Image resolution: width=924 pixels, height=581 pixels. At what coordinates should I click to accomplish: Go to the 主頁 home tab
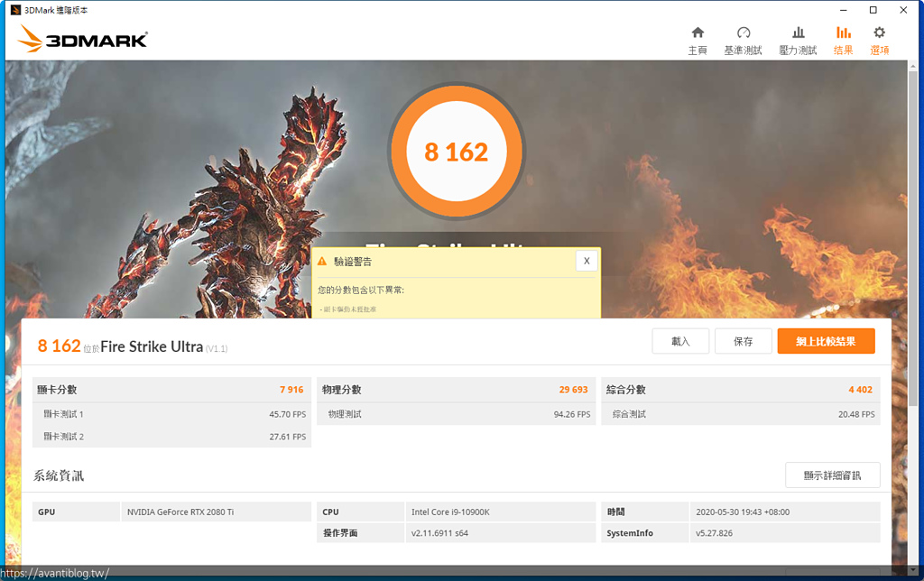click(698, 41)
